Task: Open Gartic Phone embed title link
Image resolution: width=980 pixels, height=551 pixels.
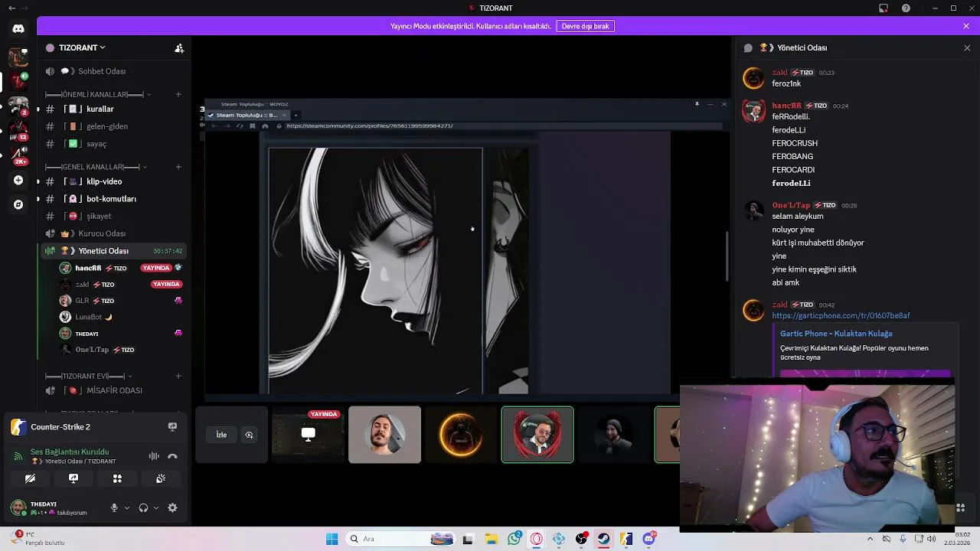Action: click(836, 334)
